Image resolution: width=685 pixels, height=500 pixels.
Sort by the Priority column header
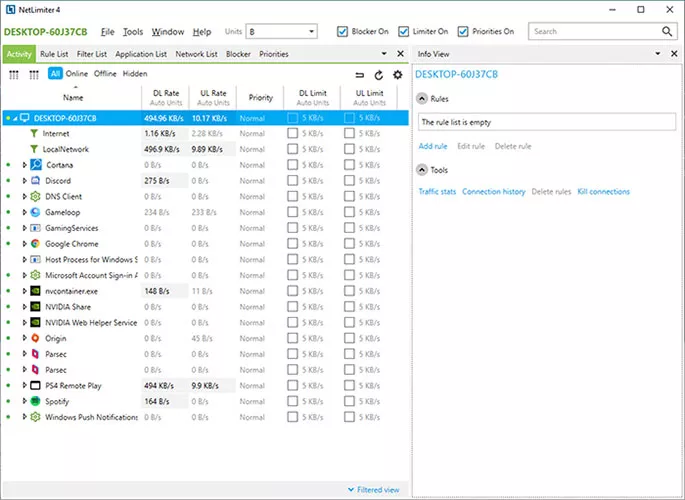point(260,97)
